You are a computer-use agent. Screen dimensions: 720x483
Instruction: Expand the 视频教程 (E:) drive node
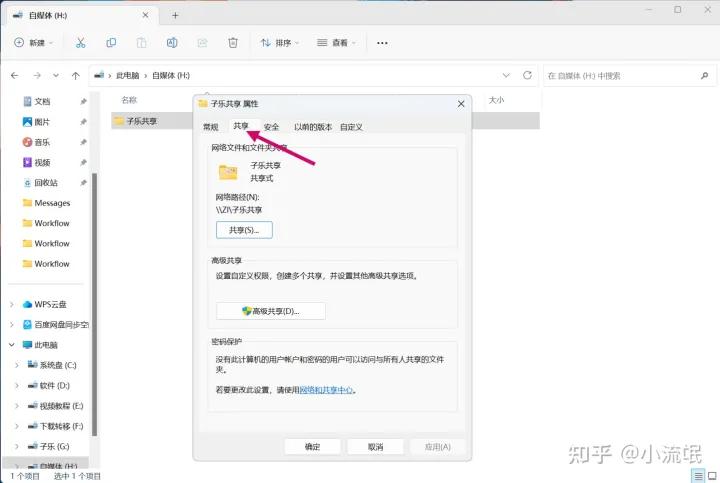[17, 406]
